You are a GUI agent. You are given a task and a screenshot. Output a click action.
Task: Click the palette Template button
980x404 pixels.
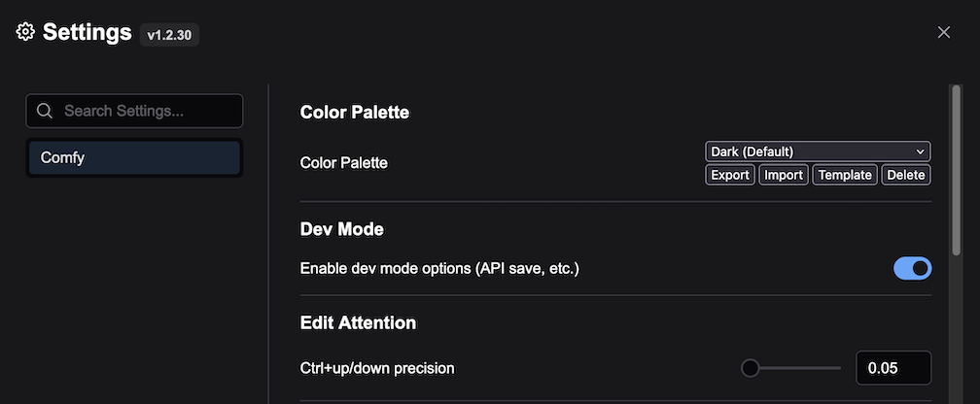click(x=845, y=175)
